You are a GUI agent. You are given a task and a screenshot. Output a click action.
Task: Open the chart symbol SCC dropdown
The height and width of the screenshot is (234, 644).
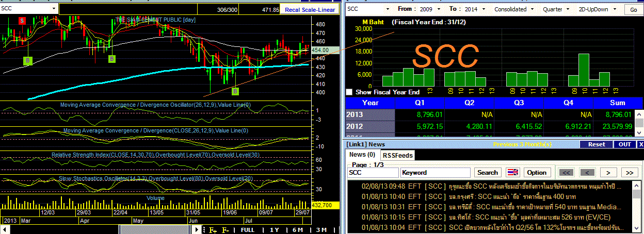click(55, 9)
